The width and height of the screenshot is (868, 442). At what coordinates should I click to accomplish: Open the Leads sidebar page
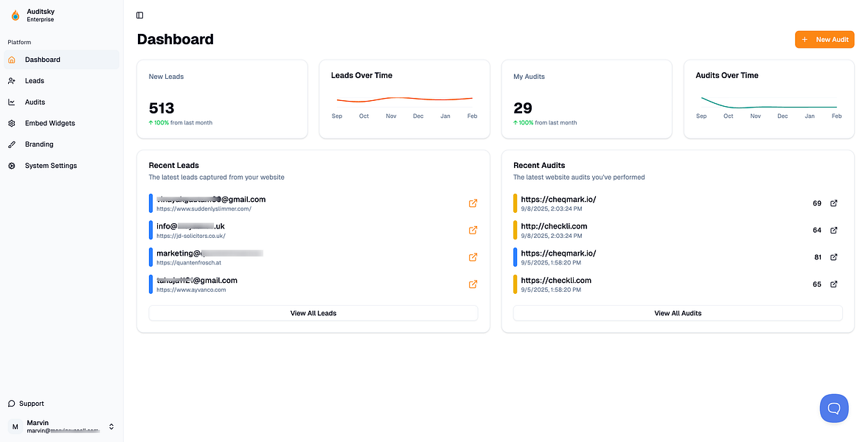coord(35,81)
